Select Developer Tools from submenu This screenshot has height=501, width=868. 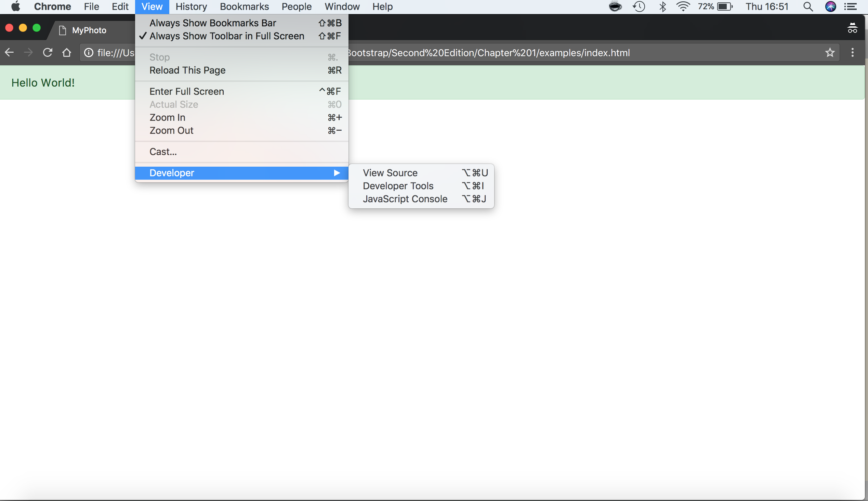tap(398, 186)
